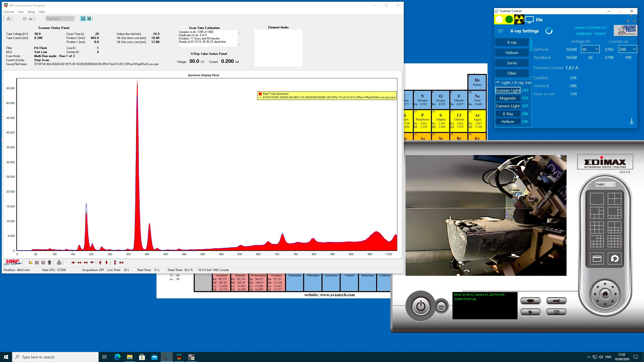This screenshot has width=644, height=362.
Task: Click the red left arrow icon
Action: 73,262
